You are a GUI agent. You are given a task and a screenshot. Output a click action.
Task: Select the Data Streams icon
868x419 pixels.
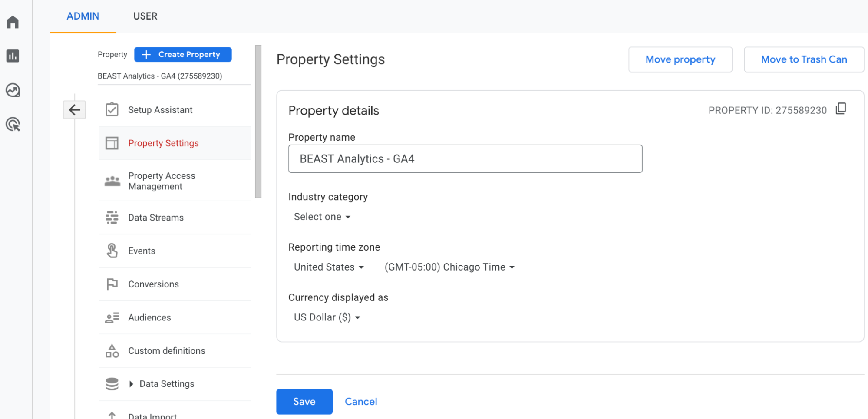click(112, 218)
